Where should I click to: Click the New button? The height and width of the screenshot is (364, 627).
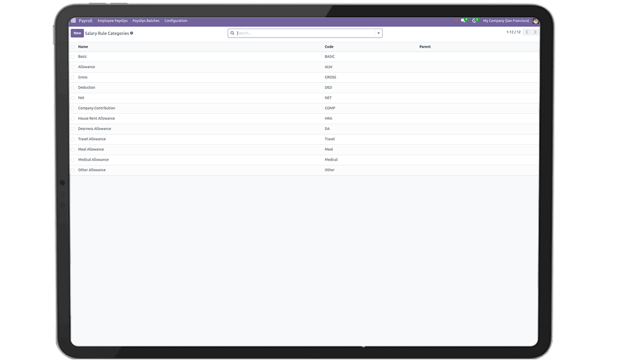coord(77,33)
